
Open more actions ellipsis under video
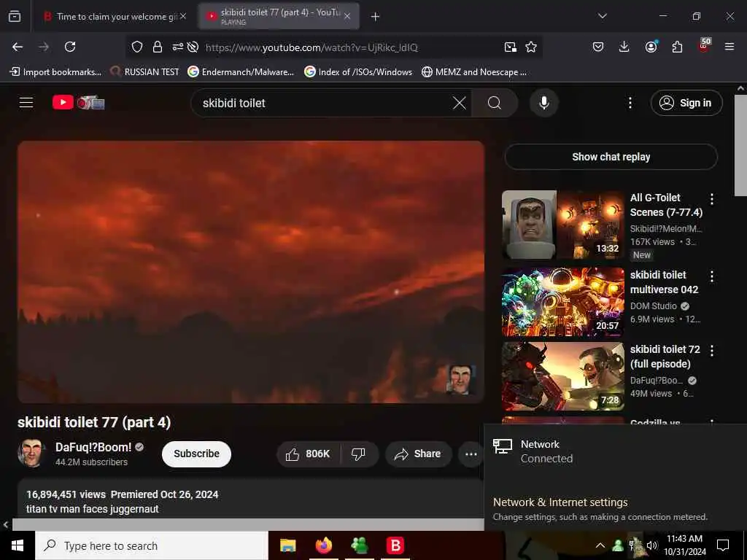pyautogui.click(x=471, y=454)
